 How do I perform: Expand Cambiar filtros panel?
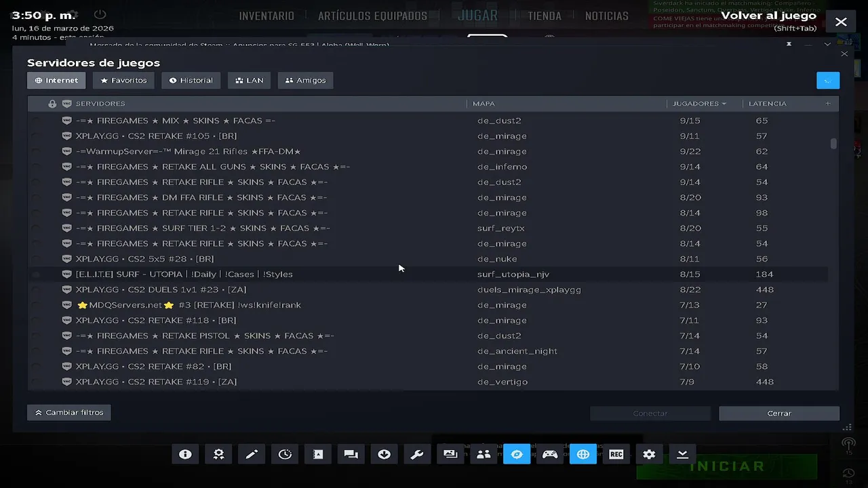click(x=69, y=412)
